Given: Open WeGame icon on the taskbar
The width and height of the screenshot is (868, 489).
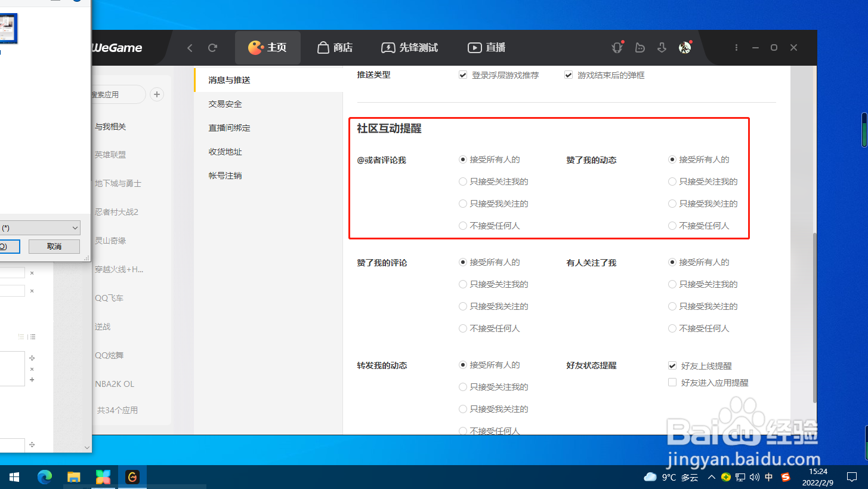Looking at the screenshot, I should (x=132, y=476).
